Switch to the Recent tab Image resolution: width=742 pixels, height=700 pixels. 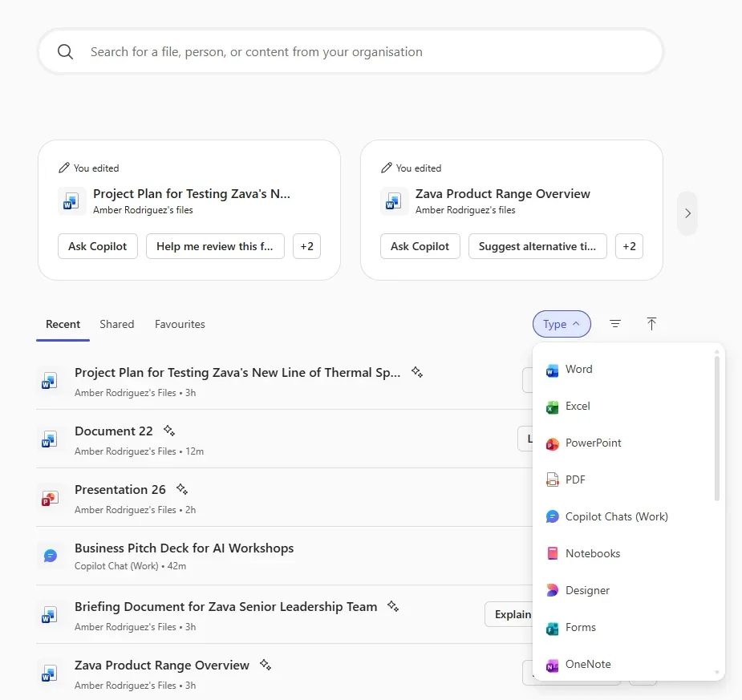pyautogui.click(x=63, y=324)
